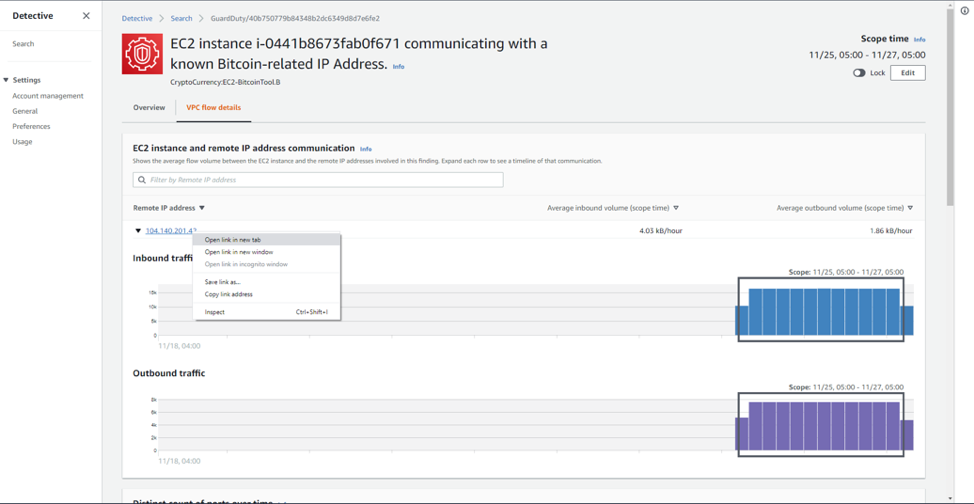Click the Filter by Remote IP address field
The height and width of the screenshot is (504, 974).
coord(318,180)
